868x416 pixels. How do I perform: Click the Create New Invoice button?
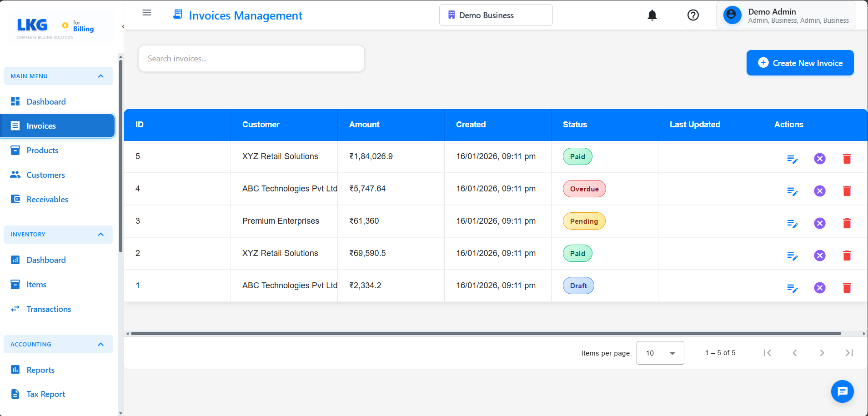click(x=800, y=63)
